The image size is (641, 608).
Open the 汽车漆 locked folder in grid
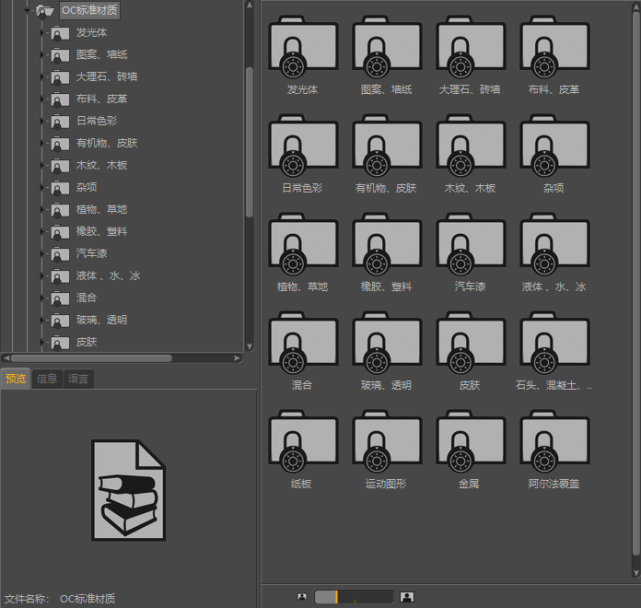(x=471, y=244)
